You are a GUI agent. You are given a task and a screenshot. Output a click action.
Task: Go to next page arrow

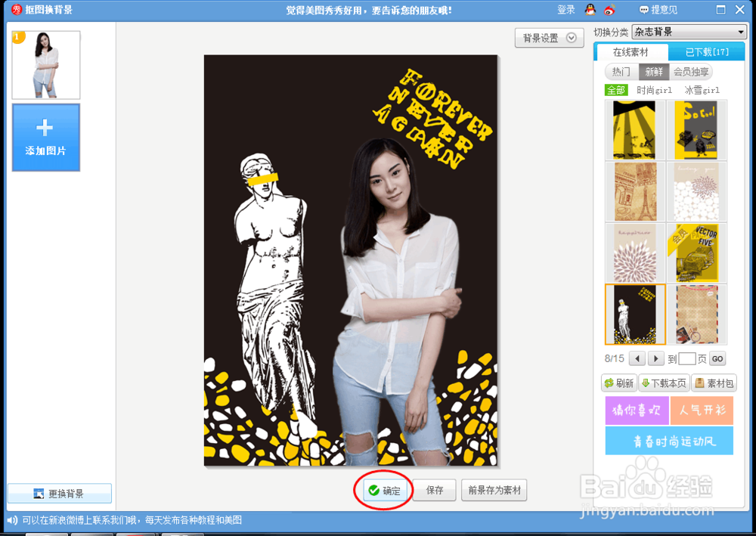point(655,358)
